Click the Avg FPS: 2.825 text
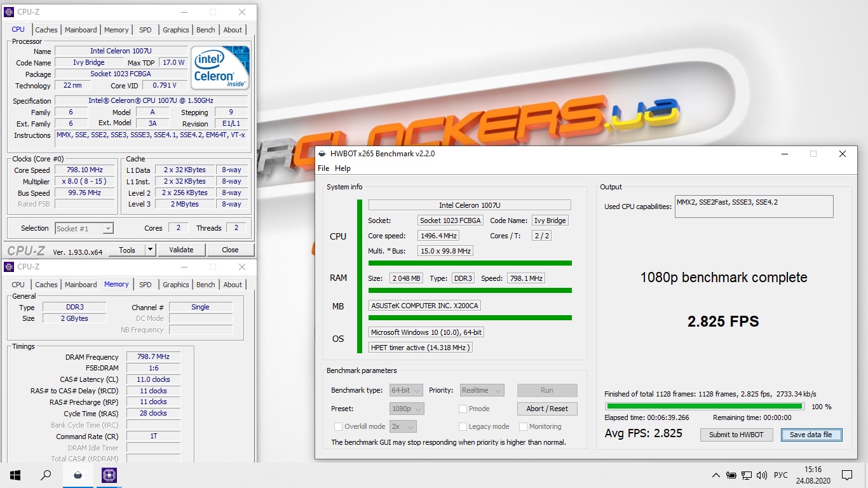The image size is (868, 488). (643, 433)
